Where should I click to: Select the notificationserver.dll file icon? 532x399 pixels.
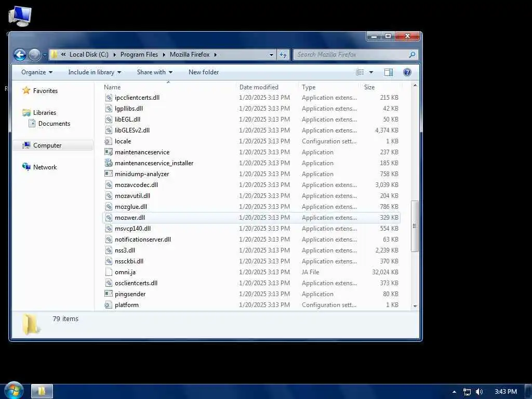(x=108, y=239)
